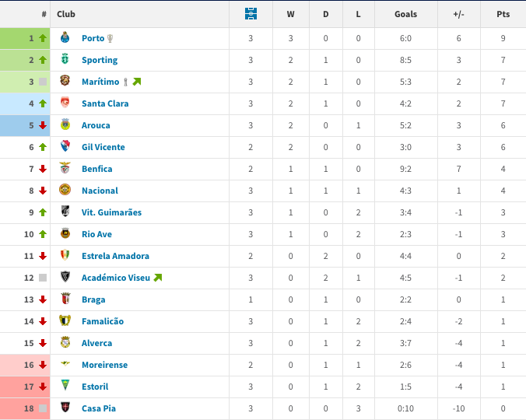Click the matches-played pitch icon header
Screen dimensions: 526x420
(x=251, y=14)
